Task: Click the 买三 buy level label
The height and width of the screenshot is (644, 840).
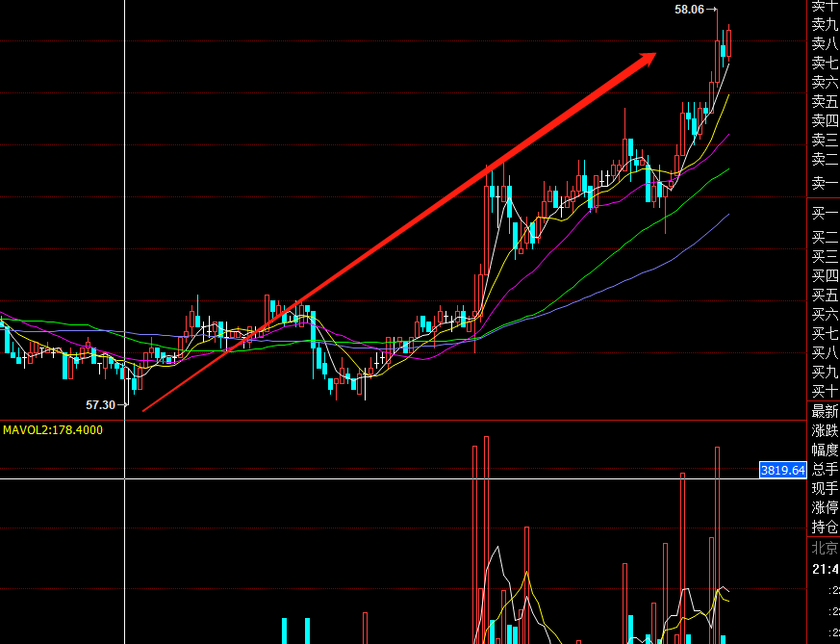Action: tap(825, 257)
